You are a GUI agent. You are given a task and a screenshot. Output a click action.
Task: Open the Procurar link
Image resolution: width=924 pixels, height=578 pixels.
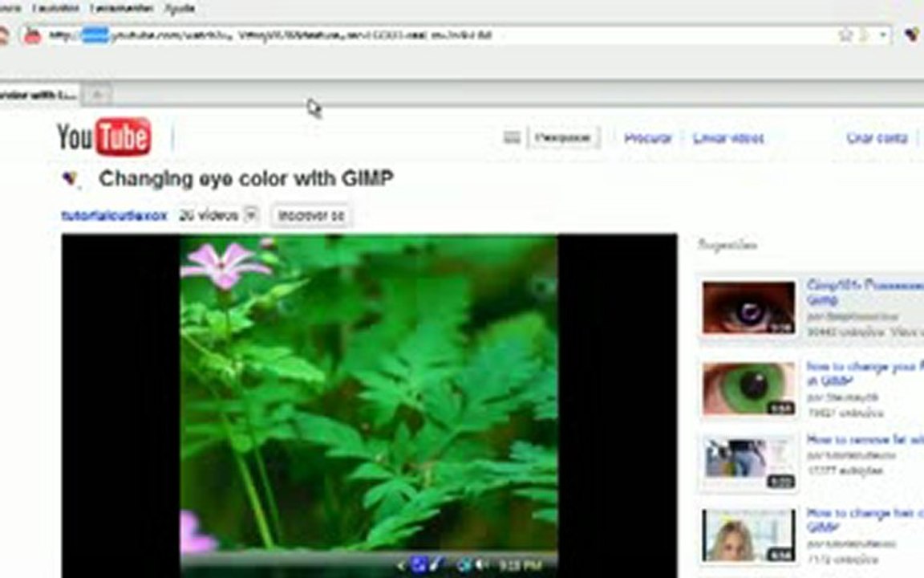[x=647, y=138]
